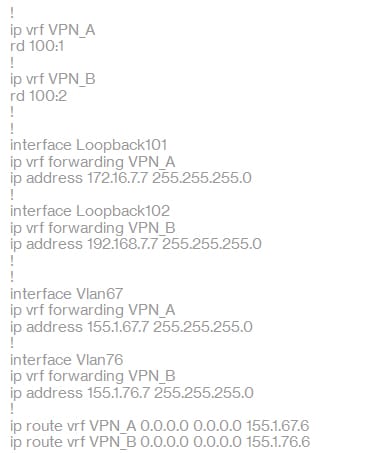368x453 pixels.
Task: Click 'interface Vlan76' line
Action: [67, 360]
